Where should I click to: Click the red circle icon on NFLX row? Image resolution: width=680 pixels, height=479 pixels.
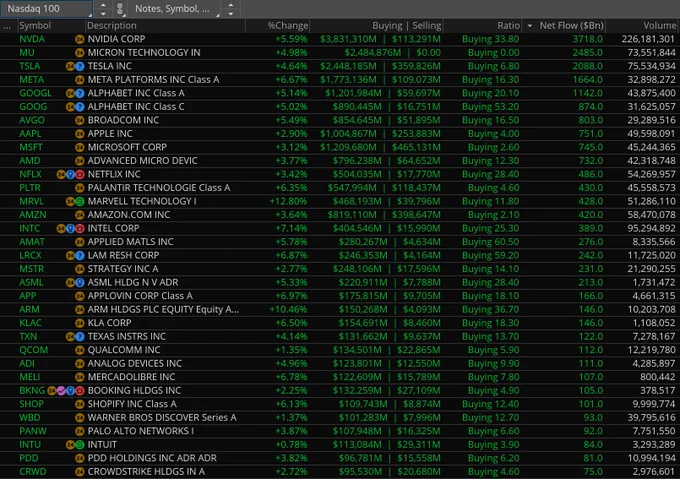(80, 174)
